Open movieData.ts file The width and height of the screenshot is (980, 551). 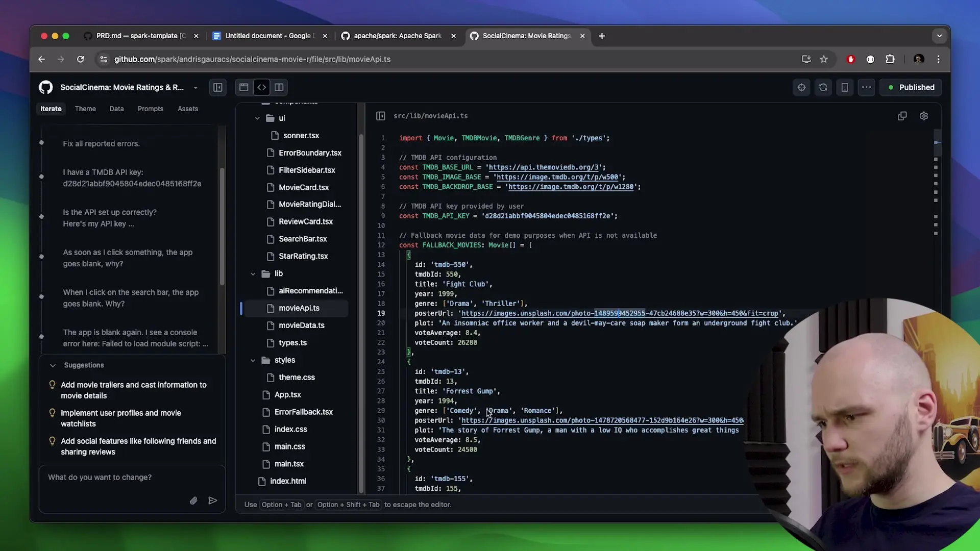click(x=301, y=325)
